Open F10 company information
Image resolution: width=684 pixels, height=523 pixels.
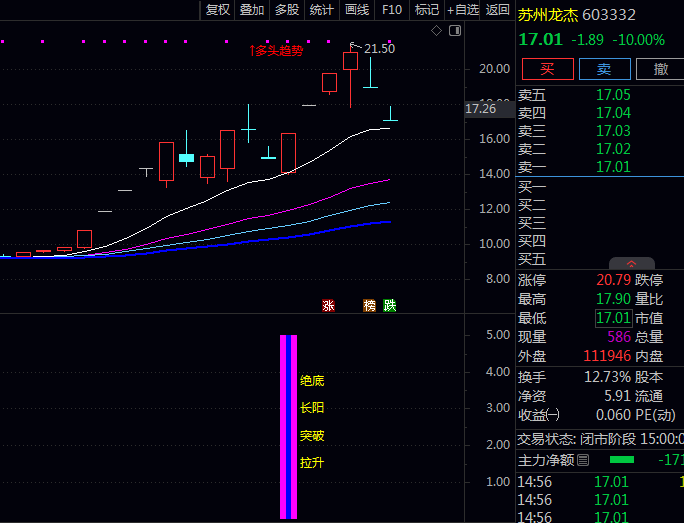pyautogui.click(x=392, y=10)
